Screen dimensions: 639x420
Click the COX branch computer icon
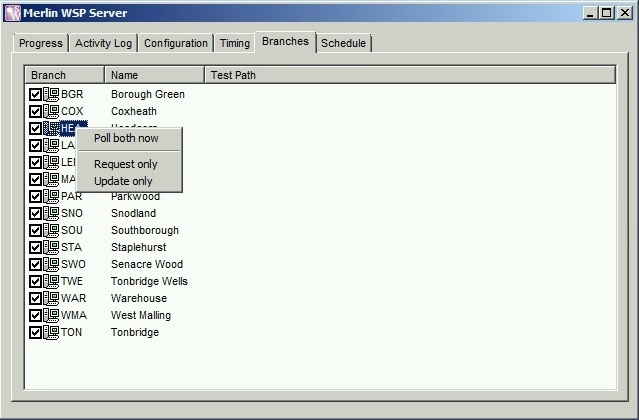click(51, 111)
